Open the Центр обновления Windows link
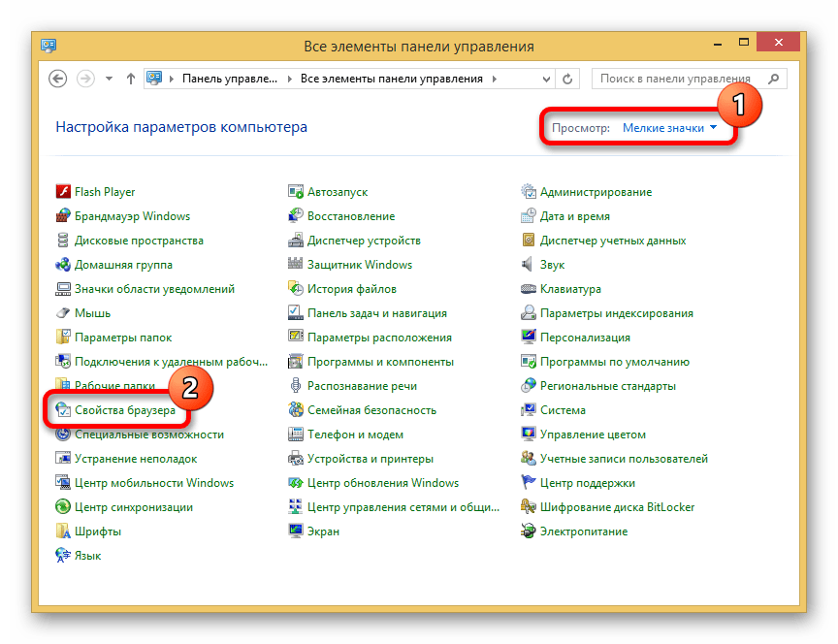Screen dimensions: 838x644 [383, 483]
